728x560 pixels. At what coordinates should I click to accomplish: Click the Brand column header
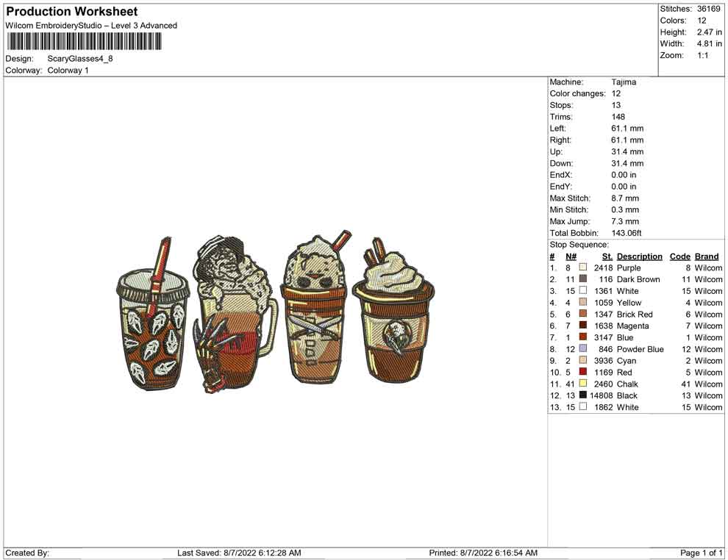(x=707, y=256)
